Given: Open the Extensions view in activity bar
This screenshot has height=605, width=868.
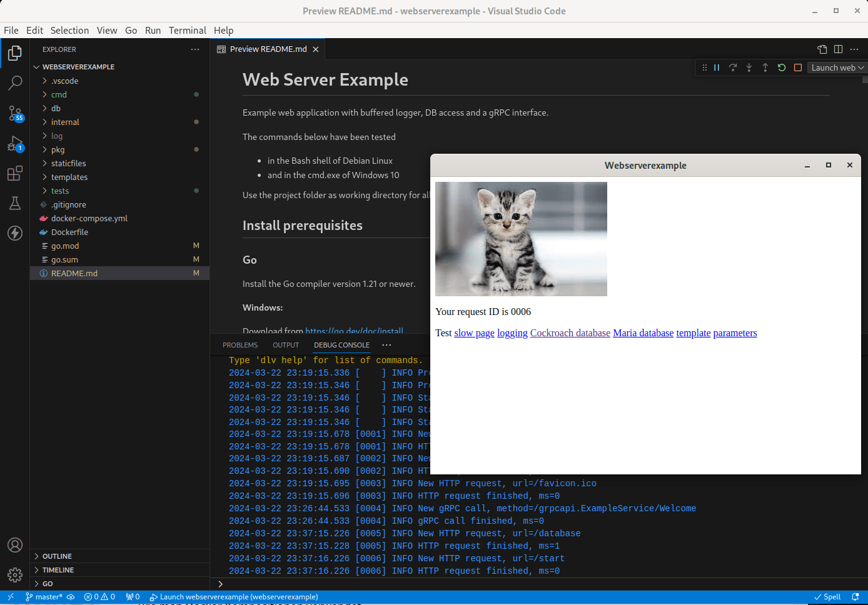Looking at the screenshot, I should 15,173.
